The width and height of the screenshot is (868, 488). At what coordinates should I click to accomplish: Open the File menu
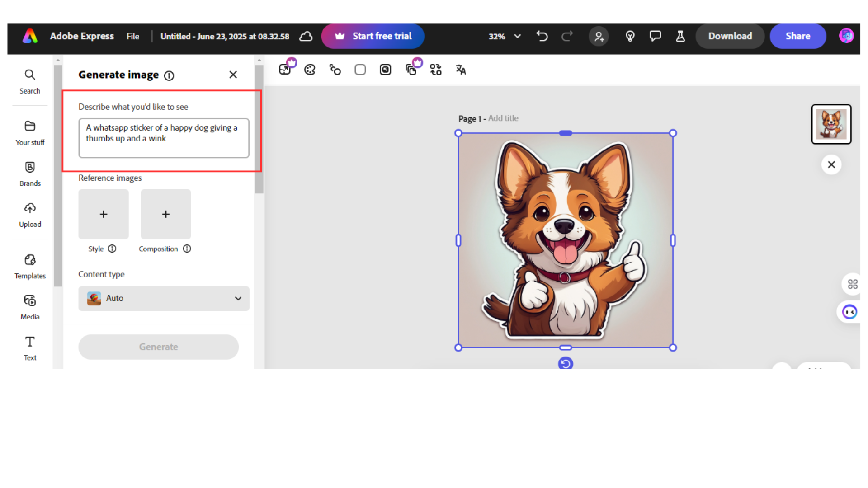(x=132, y=36)
